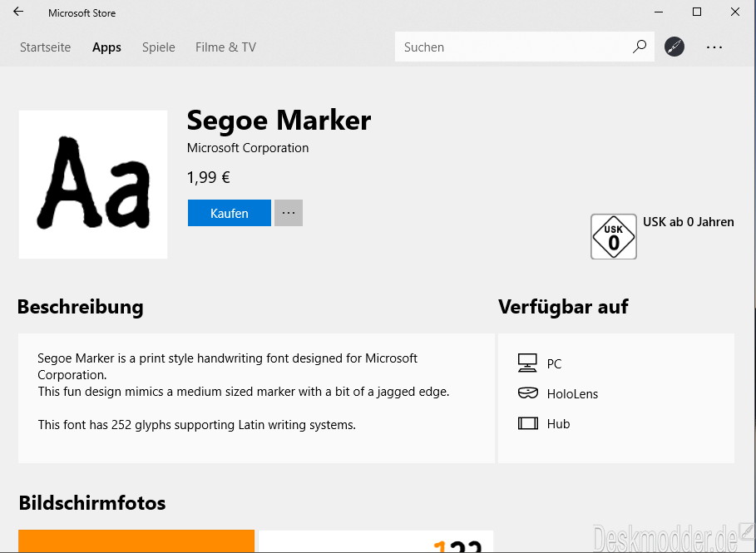Open the top-right three-dot menu
This screenshot has height=553, width=756.
[714, 47]
